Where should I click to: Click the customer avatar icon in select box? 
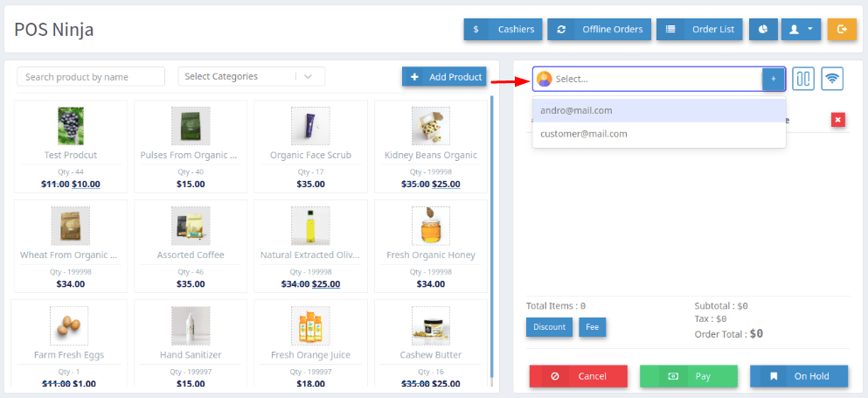coord(545,79)
